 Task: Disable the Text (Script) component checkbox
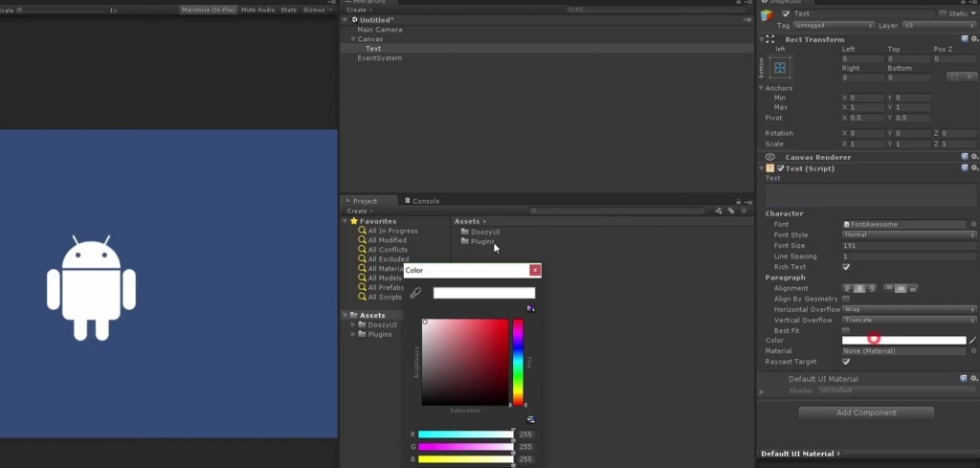coord(781,168)
